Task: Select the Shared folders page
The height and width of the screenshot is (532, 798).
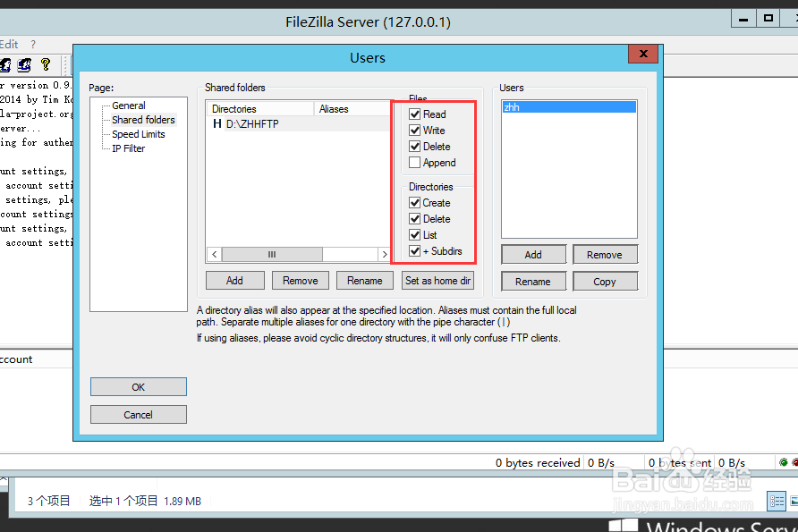Action: (143, 120)
